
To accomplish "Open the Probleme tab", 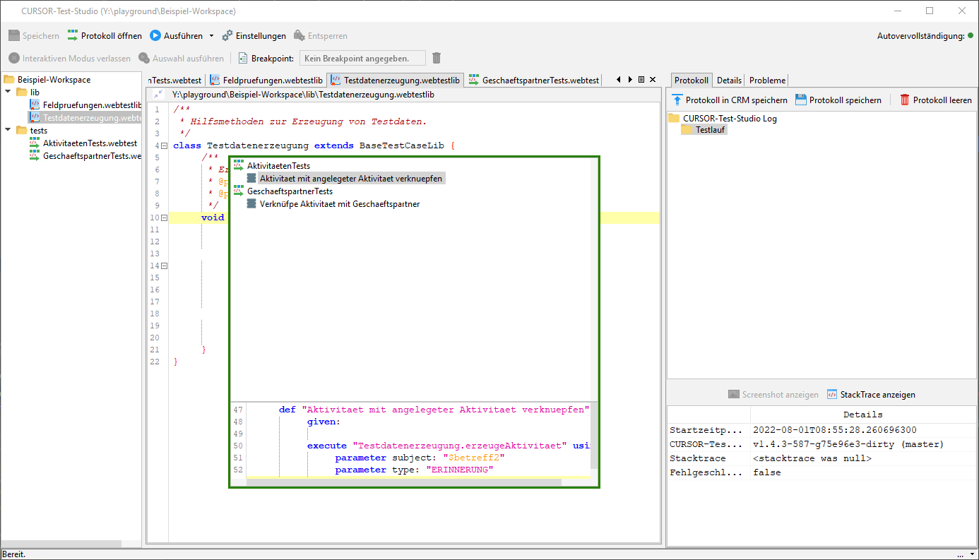I will 767,81.
